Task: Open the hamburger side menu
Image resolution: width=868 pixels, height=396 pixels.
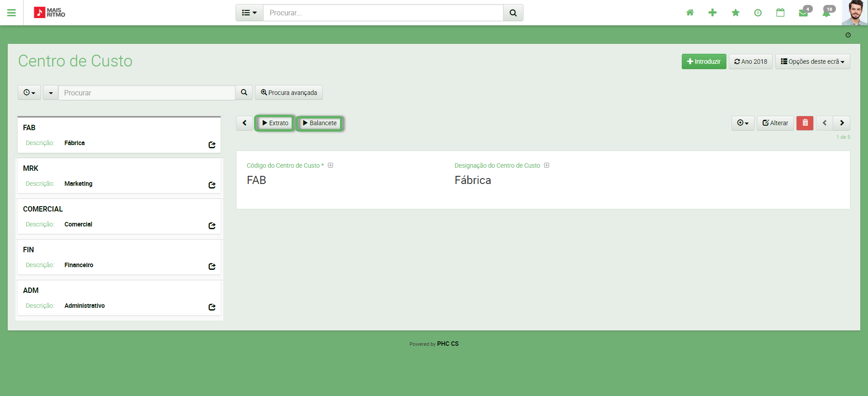Action: 11,13
